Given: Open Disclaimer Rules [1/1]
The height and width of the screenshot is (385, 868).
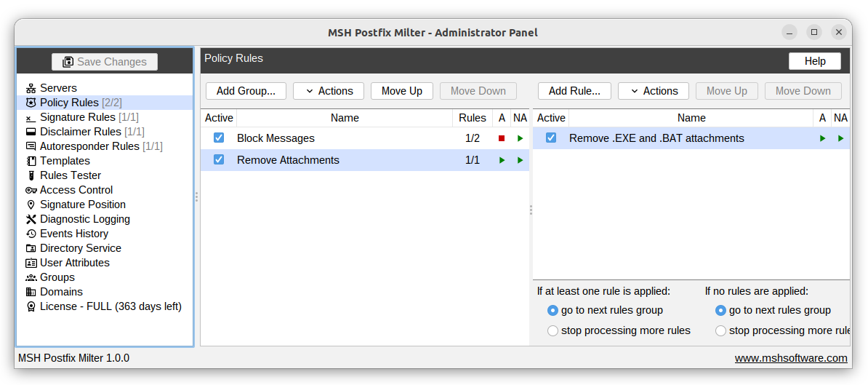Looking at the screenshot, I should coord(92,132).
